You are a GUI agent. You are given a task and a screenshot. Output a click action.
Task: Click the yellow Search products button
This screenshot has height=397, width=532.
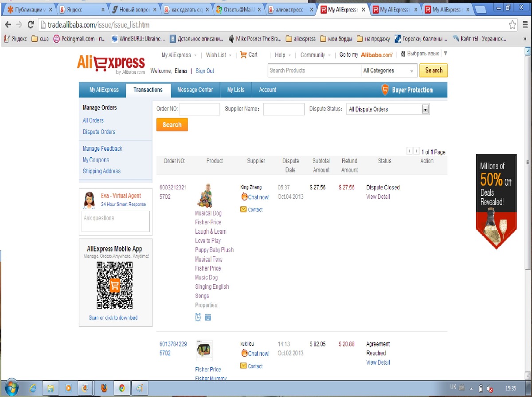[434, 70]
